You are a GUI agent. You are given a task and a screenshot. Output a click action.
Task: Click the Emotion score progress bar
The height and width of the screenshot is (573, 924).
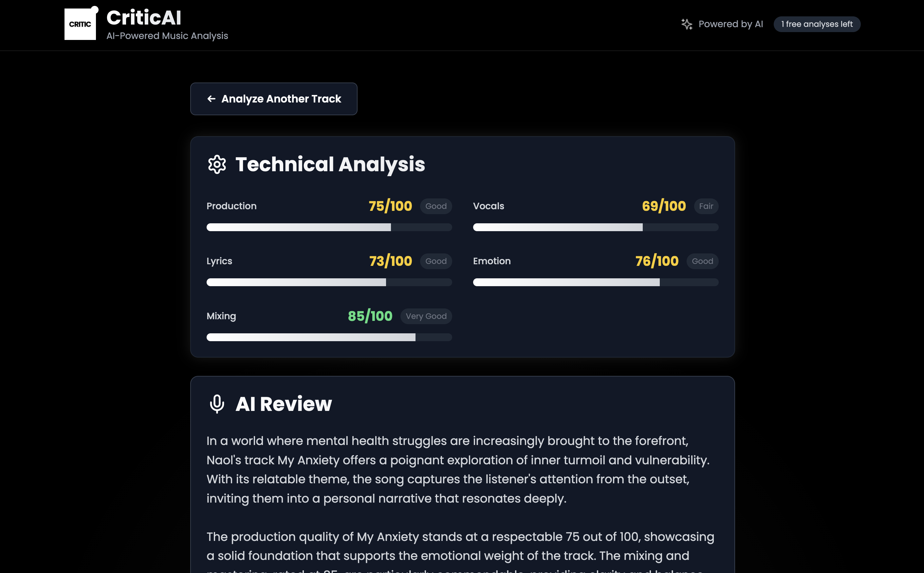click(x=596, y=282)
